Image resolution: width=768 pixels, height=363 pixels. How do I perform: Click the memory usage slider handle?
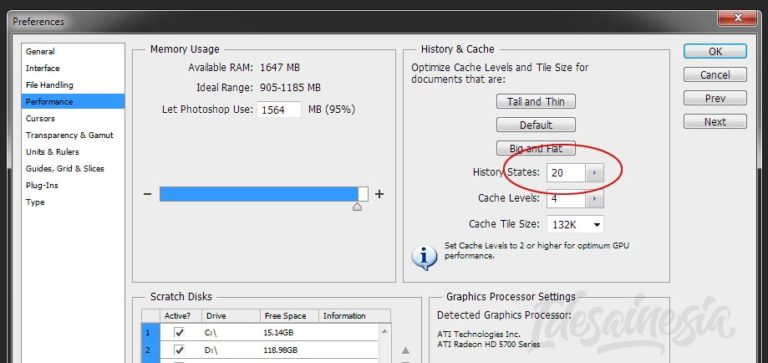[x=358, y=207]
